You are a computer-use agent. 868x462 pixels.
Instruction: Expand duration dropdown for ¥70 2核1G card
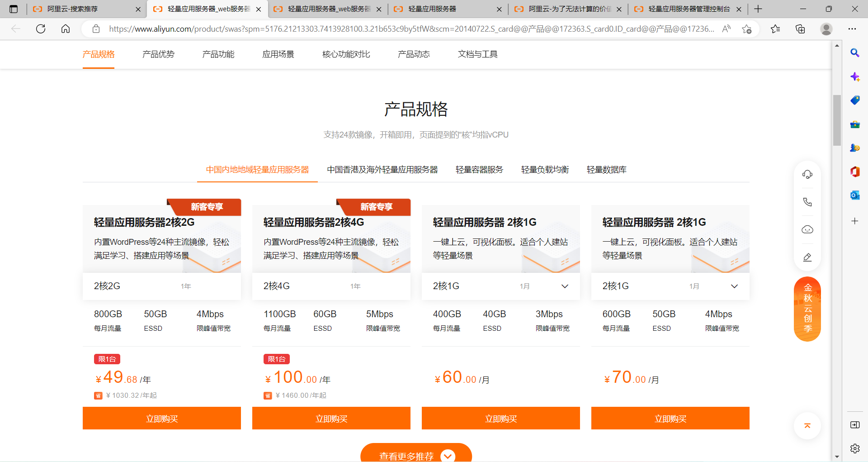(734, 286)
